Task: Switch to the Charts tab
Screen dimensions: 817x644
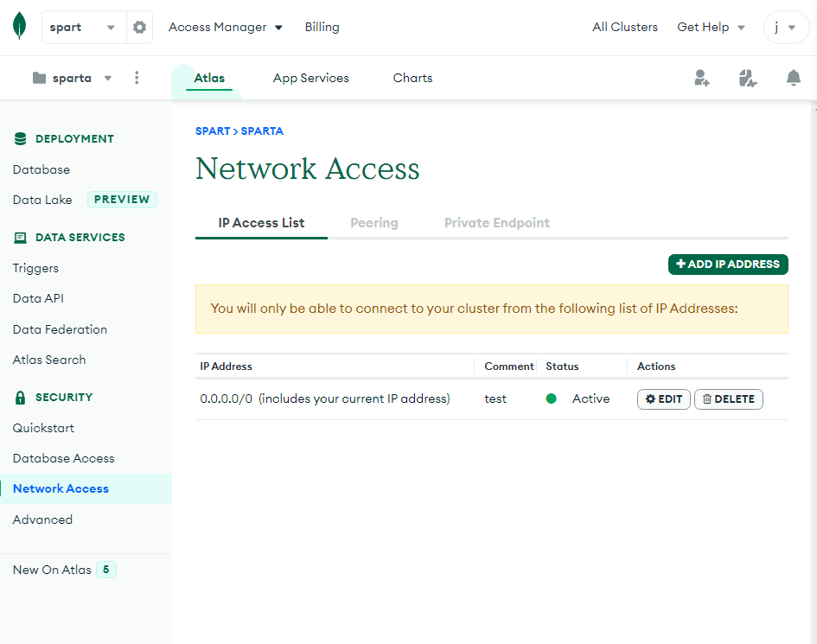Action: coord(412,78)
